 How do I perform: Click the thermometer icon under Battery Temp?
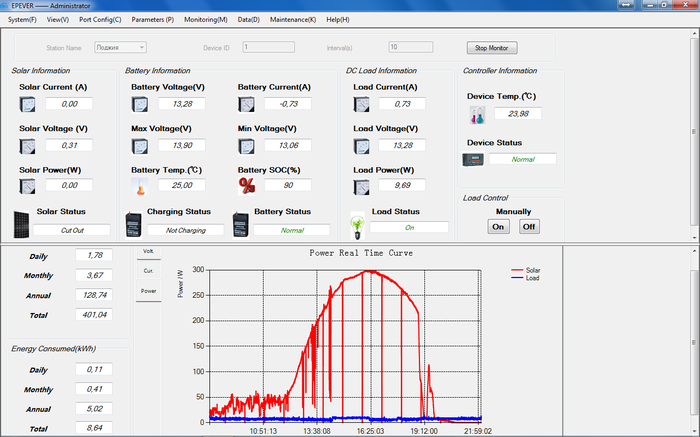139,186
